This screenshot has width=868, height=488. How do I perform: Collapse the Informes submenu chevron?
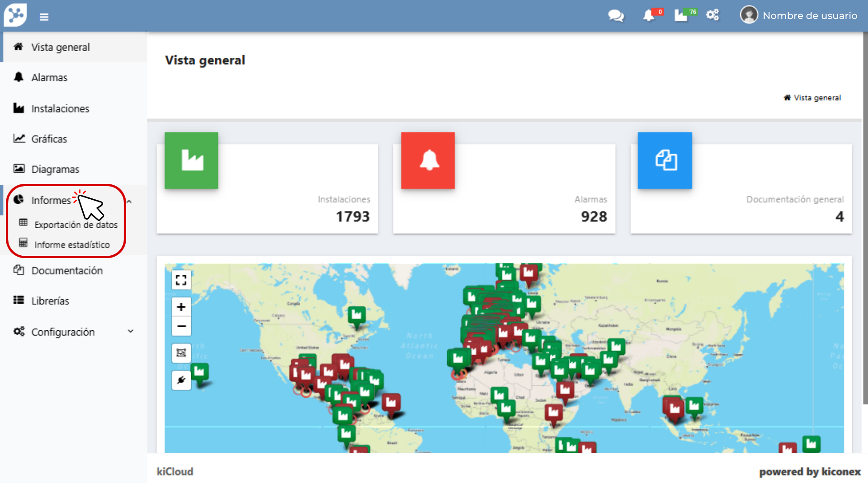(129, 202)
